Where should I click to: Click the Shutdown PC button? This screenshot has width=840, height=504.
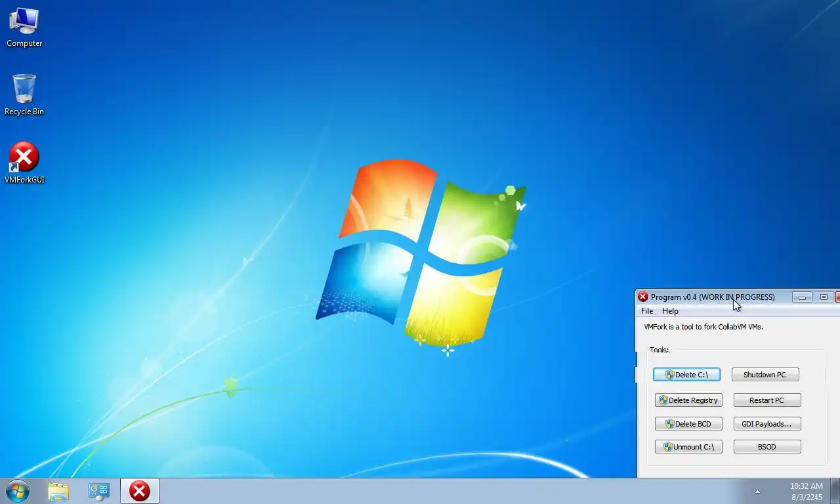pos(765,375)
